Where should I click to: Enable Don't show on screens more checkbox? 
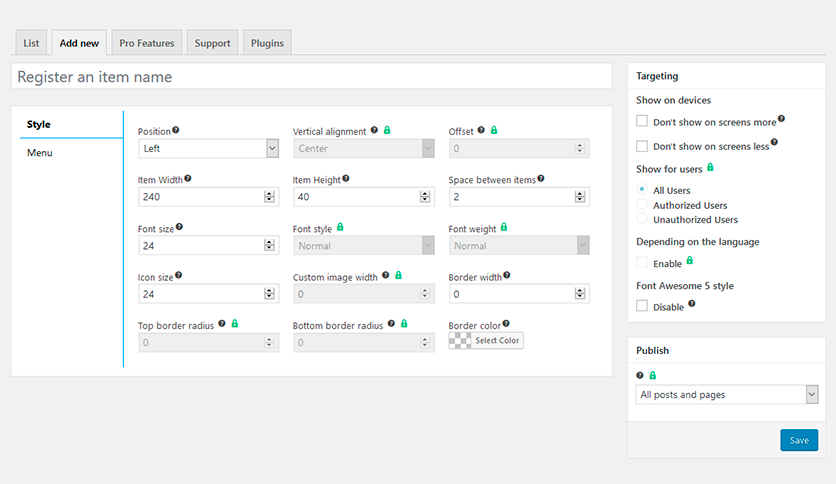pyautogui.click(x=642, y=121)
